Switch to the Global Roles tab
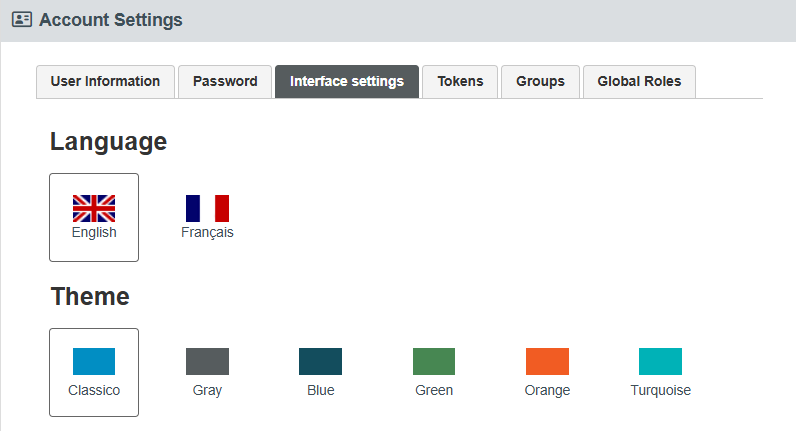Image resolution: width=796 pixels, height=431 pixels. click(x=639, y=82)
